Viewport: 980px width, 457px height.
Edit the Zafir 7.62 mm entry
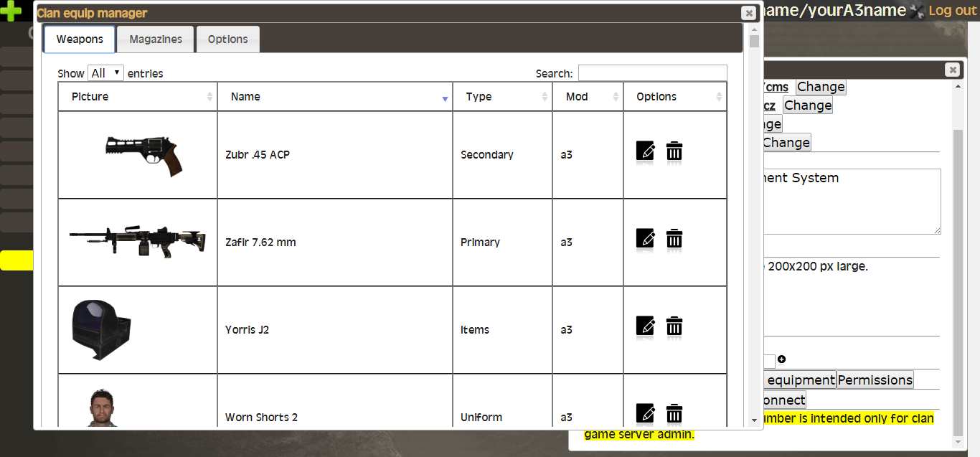coord(645,238)
